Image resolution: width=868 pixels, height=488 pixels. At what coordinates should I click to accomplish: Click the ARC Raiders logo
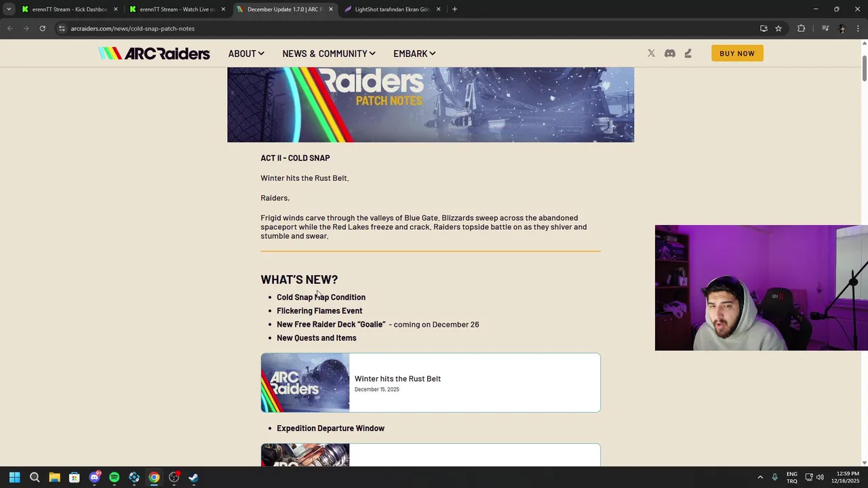154,54
